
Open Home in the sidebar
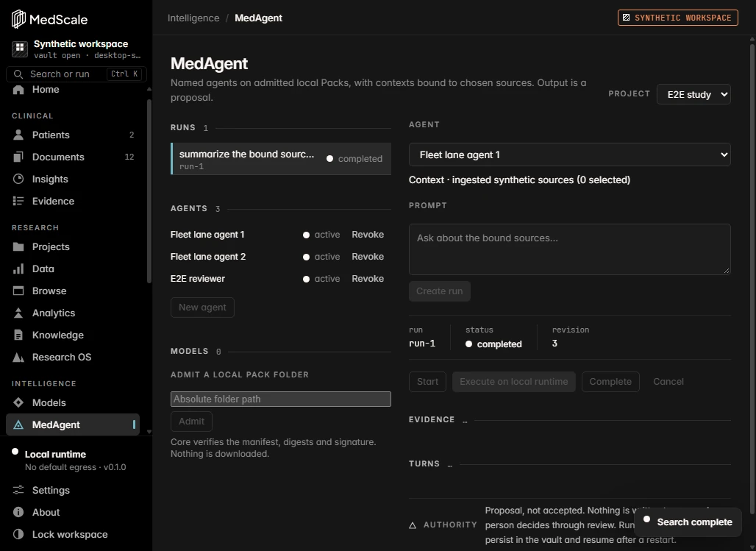72,89
